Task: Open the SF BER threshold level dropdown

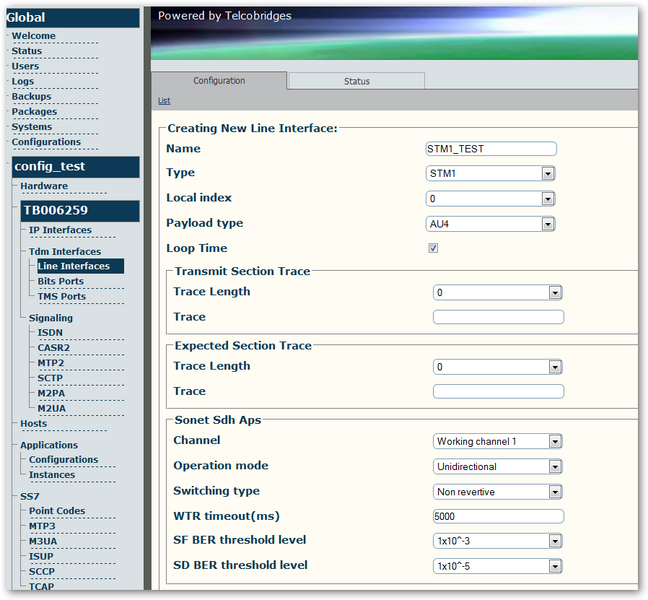Action: pos(498,541)
